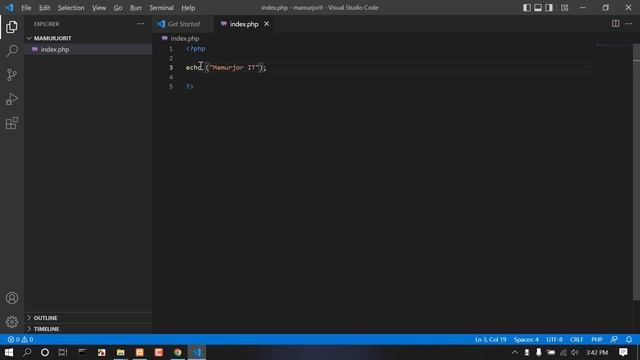640x360 pixels.
Task: Place cursor on the echo code line
Action: 226,68
